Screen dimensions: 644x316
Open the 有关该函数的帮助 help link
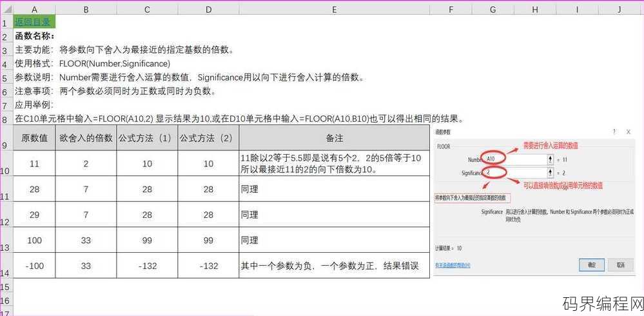(452, 266)
